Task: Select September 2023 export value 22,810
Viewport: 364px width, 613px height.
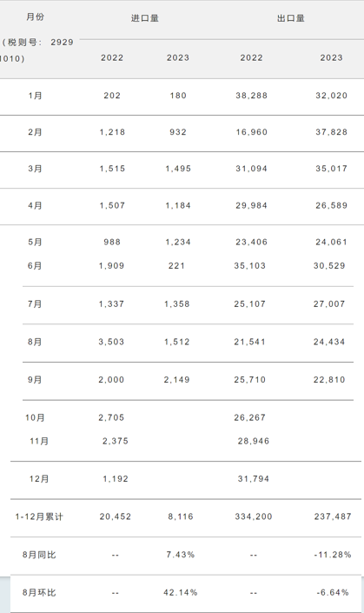Action: point(329,380)
